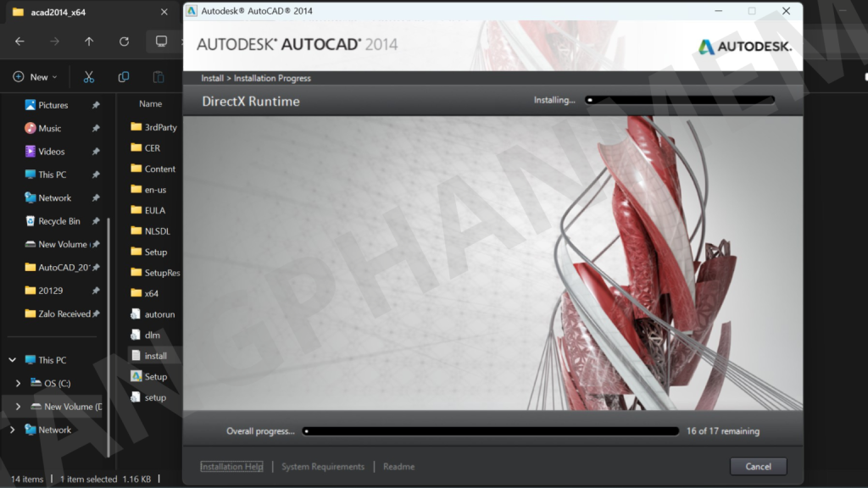Select the Setup application file icon
The height and width of the screenshot is (488, 868).
tap(136, 376)
